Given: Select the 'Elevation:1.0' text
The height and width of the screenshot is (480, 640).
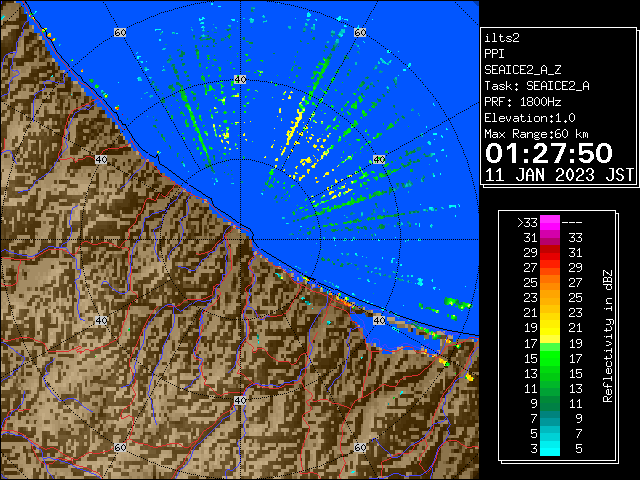Looking at the screenshot, I should (530, 118).
